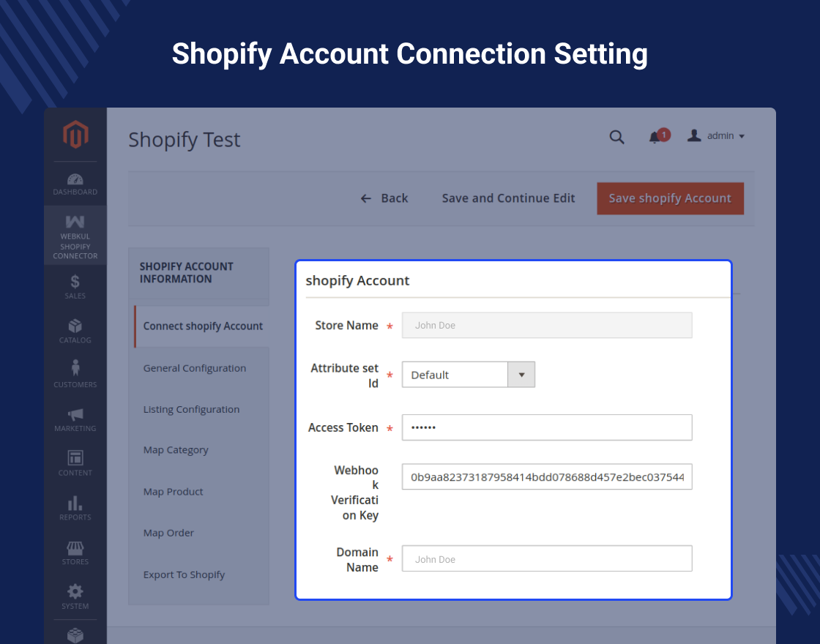Click the Webhook Verification Key field
Viewport: 820px width, 644px height.
tap(547, 476)
